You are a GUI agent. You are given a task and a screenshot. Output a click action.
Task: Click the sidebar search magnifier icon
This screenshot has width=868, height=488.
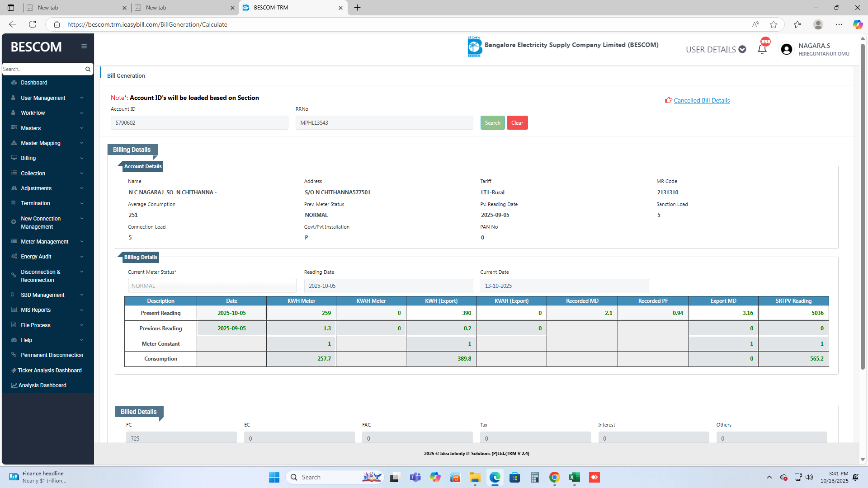coord(88,69)
